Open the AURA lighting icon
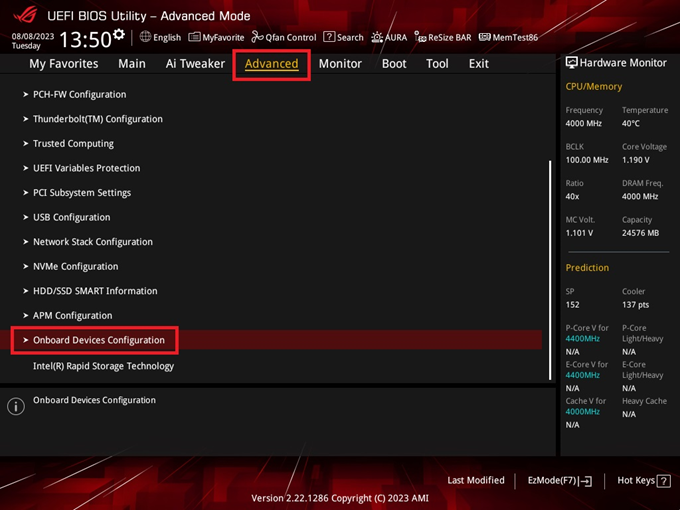Viewport: 680px width, 510px height. (377, 37)
